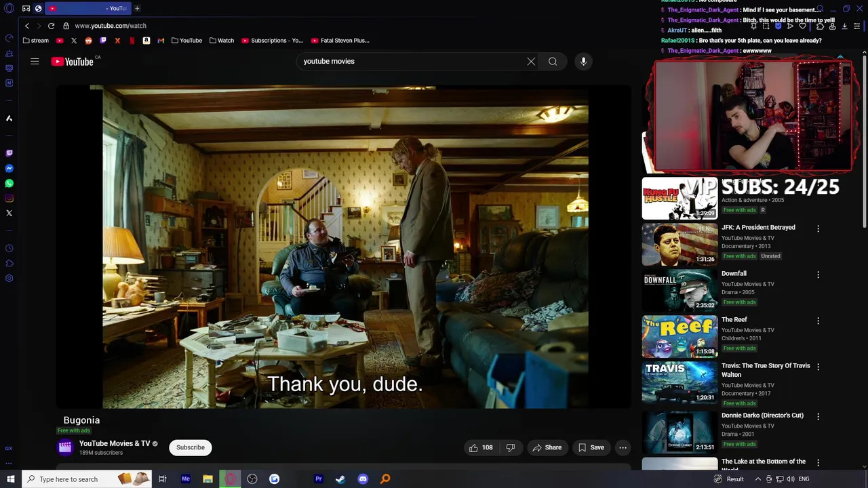Screen dimensions: 868x488
Task: Open File Explorer from the taskbar
Action: (x=208, y=479)
